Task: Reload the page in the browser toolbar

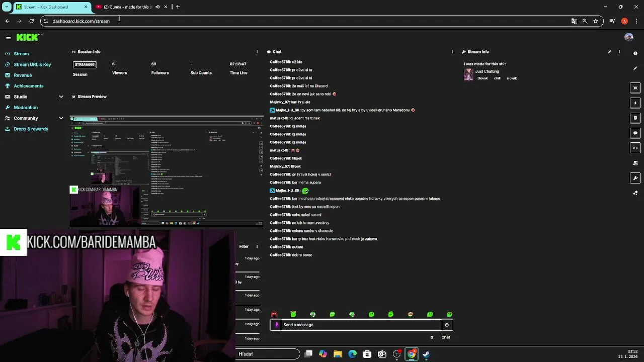Action: coord(31,21)
